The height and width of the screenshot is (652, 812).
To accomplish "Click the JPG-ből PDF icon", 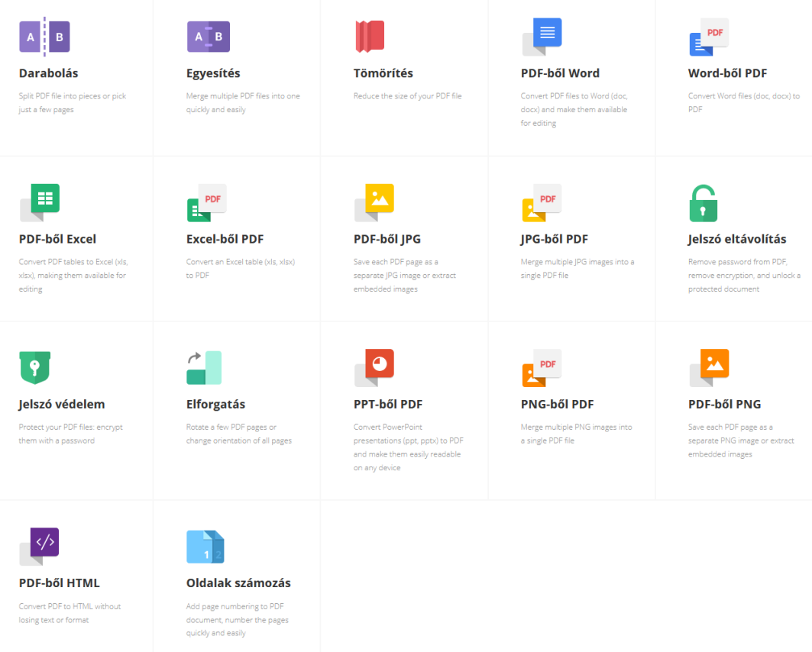I will click(542, 202).
